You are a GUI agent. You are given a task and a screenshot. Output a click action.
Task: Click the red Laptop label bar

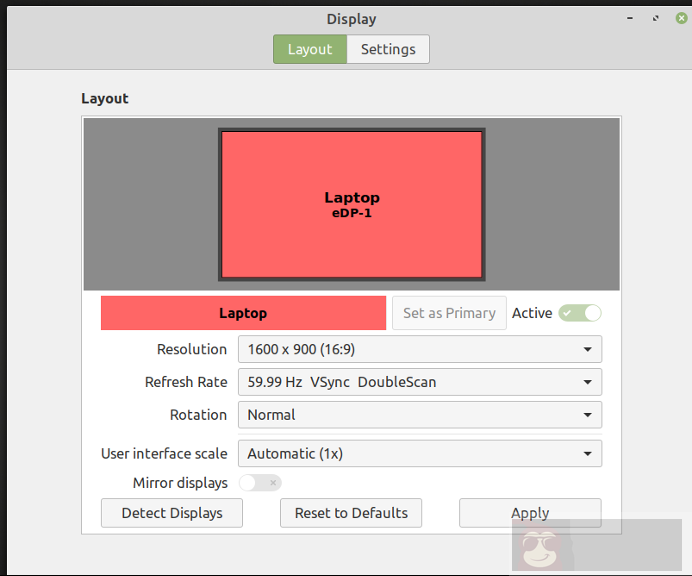pyautogui.click(x=243, y=313)
